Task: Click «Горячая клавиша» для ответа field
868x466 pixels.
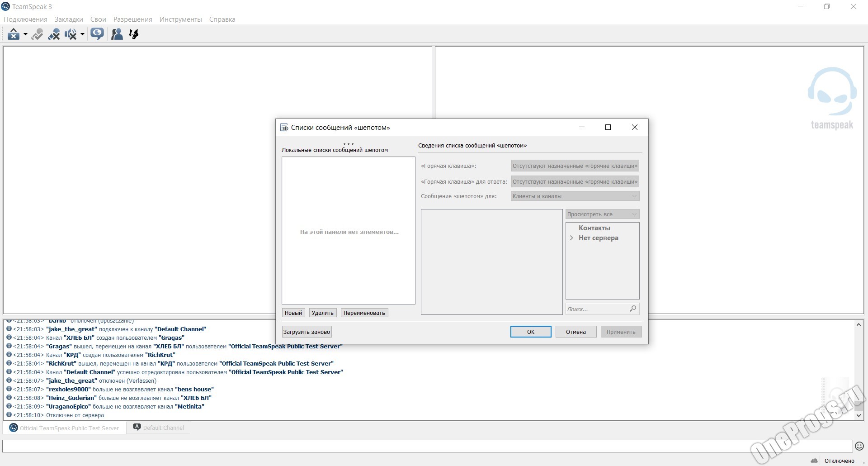Action: coord(575,181)
